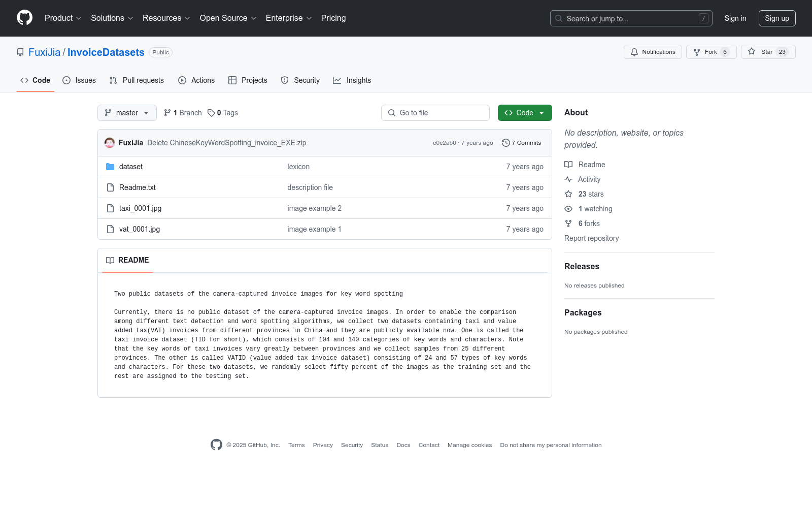Screen dimensions: 812x508
Task: Open the lexicon commit message
Action: click(298, 167)
